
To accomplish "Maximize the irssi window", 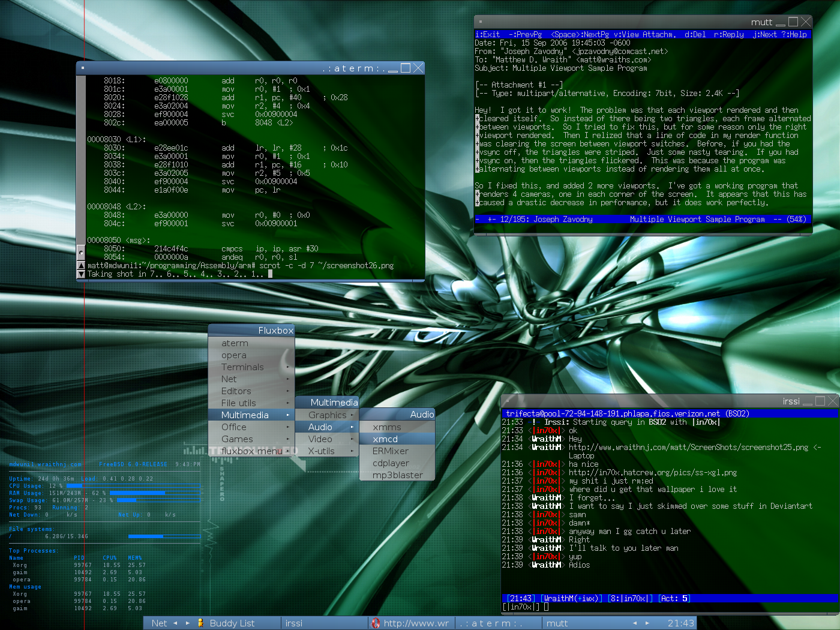I will (820, 401).
